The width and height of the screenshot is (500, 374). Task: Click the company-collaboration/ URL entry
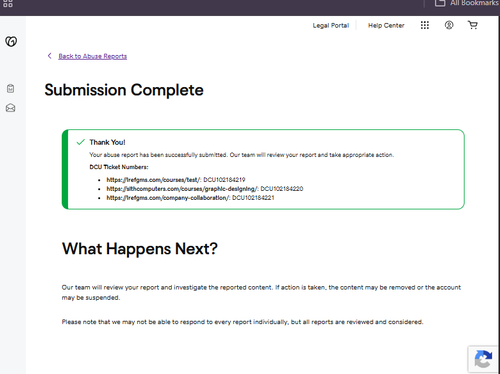(168, 198)
